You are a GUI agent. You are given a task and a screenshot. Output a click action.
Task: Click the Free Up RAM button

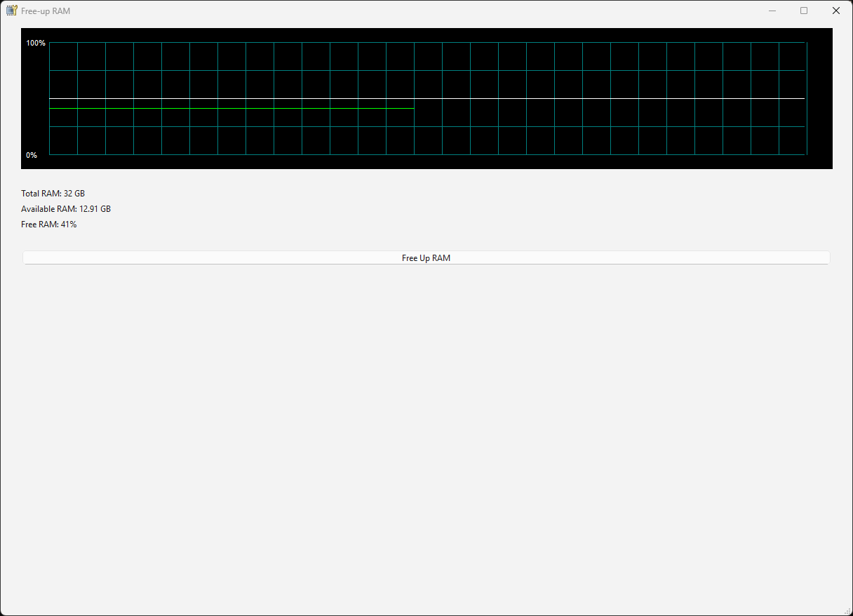tap(426, 258)
